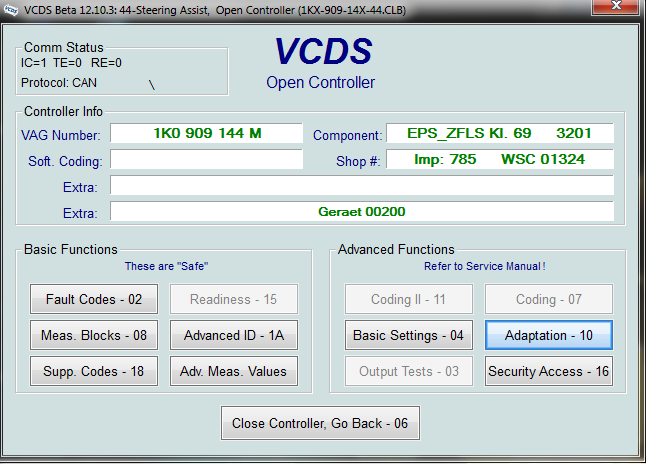Click Basic Settings - 04 button
The width and height of the screenshot is (646, 464).
click(408, 335)
